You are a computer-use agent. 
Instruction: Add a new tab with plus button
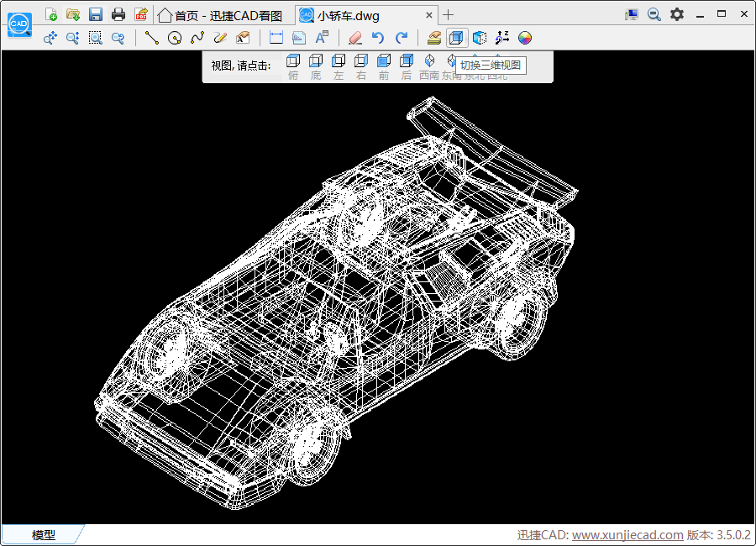[448, 15]
